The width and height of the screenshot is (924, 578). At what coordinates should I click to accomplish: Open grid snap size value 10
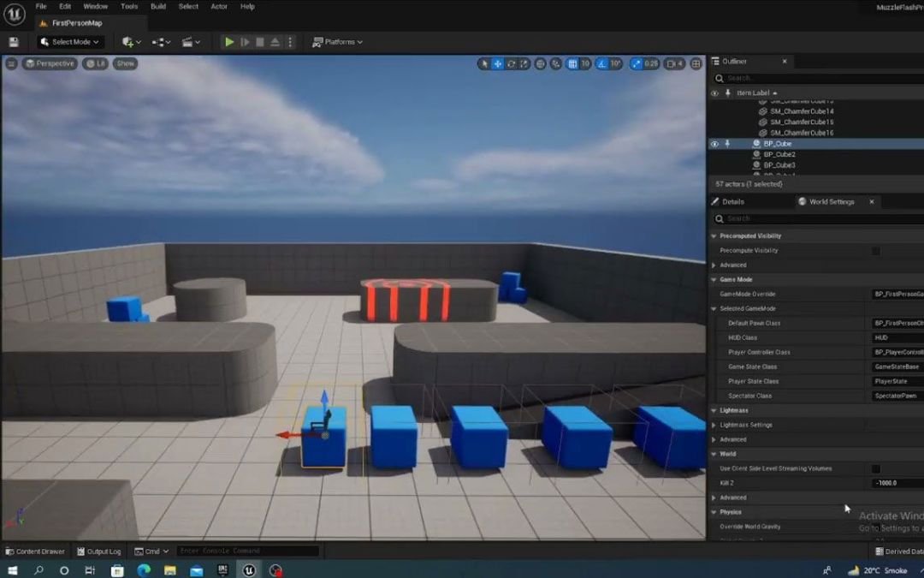tap(585, 63)
